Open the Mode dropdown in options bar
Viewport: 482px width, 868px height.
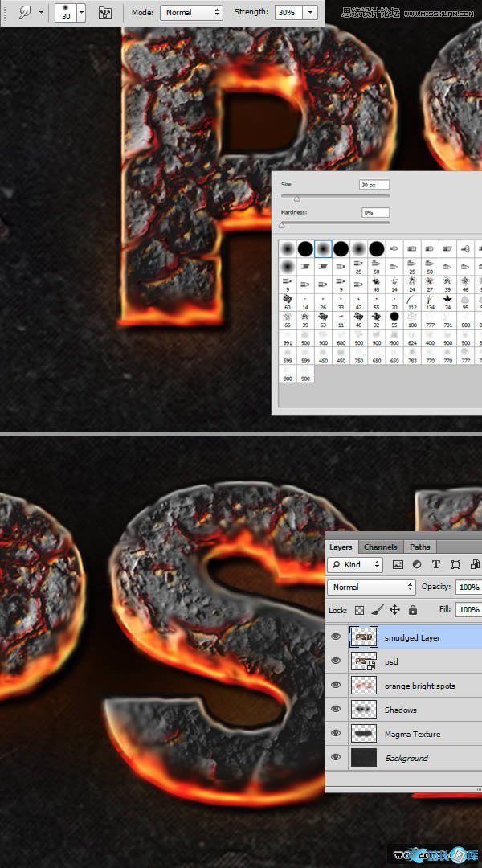point(191,13)
